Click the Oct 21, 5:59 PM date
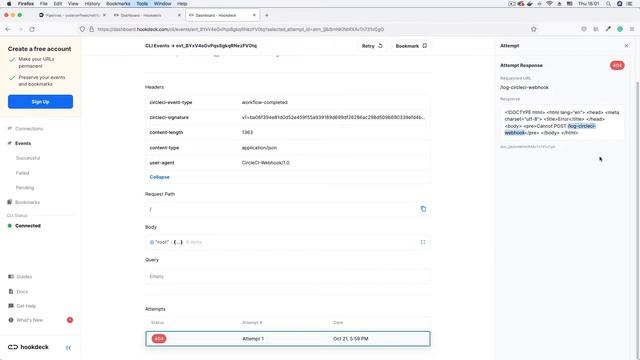The height and width of the screenshot is (360, 640). (x=351, y=339)
